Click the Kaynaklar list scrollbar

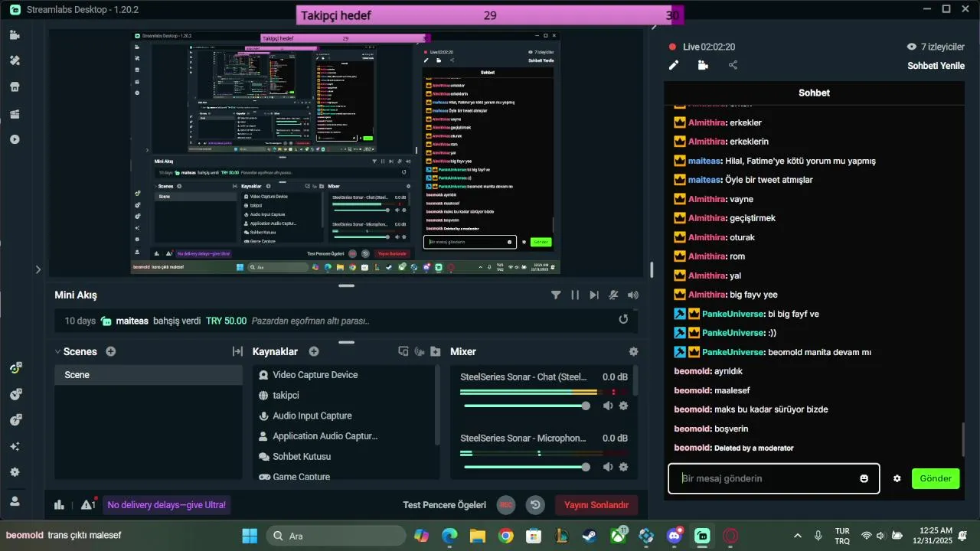437,406
